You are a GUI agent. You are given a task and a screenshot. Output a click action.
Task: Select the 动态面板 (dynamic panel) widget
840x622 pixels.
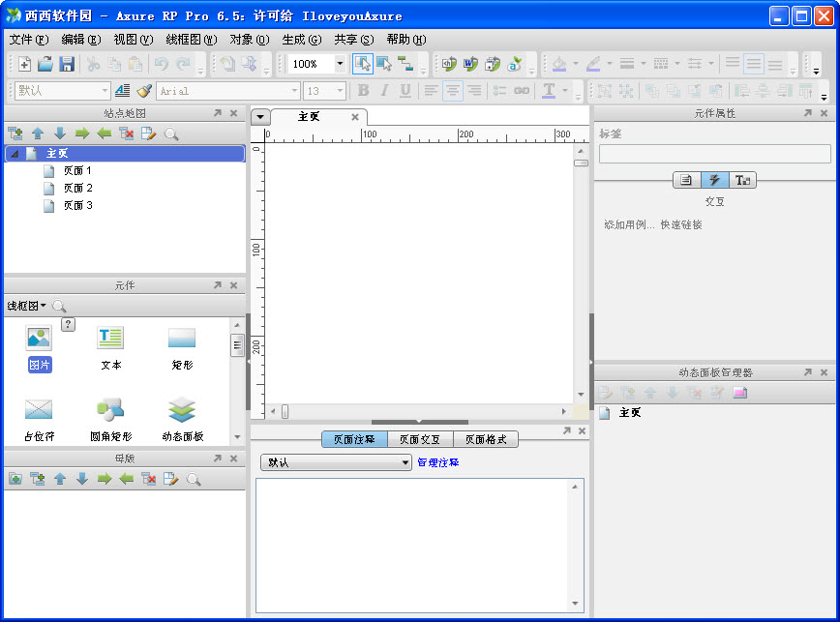[x=181, y=411]
